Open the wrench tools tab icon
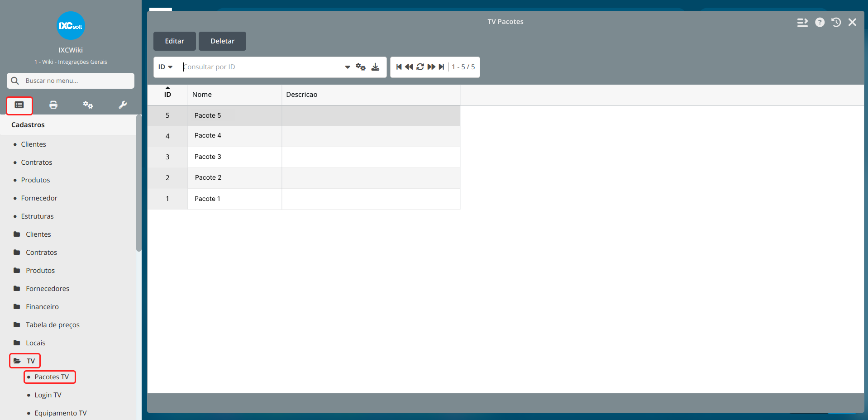This screenshot has width=868, height=420. pyautogui.click(x=123, y=105)
